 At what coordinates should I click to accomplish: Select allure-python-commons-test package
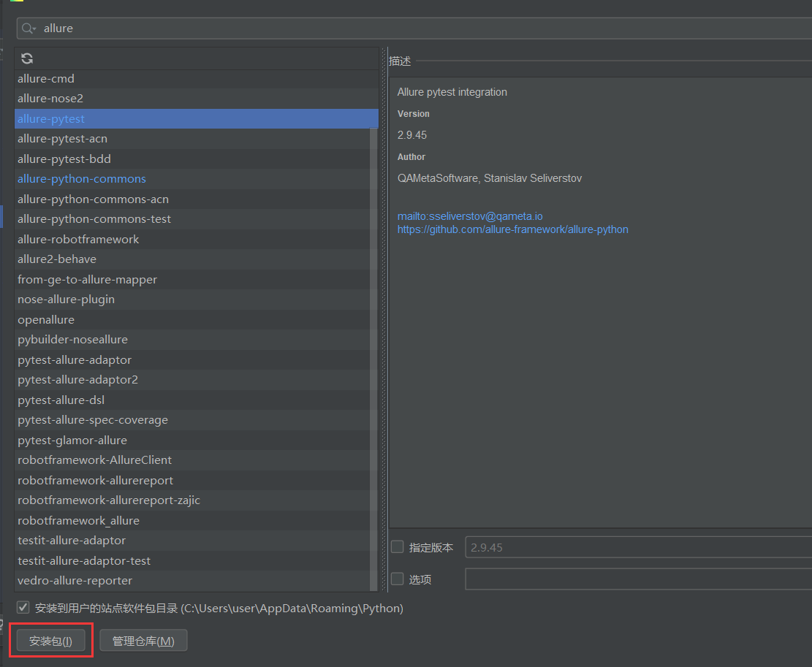(x=193, y=219)
